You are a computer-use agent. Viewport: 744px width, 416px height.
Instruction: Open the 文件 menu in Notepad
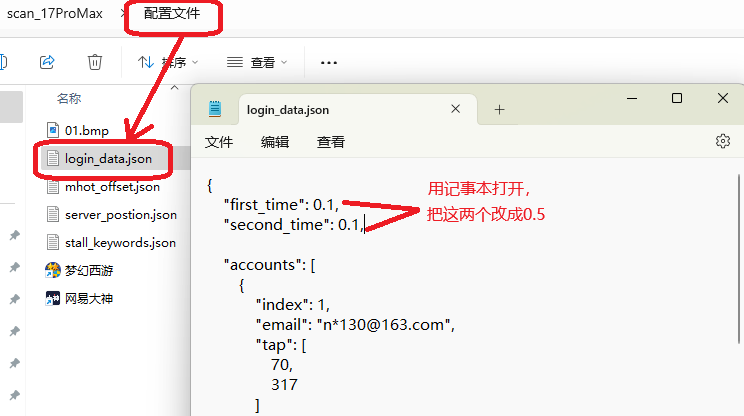coord(219,142)
